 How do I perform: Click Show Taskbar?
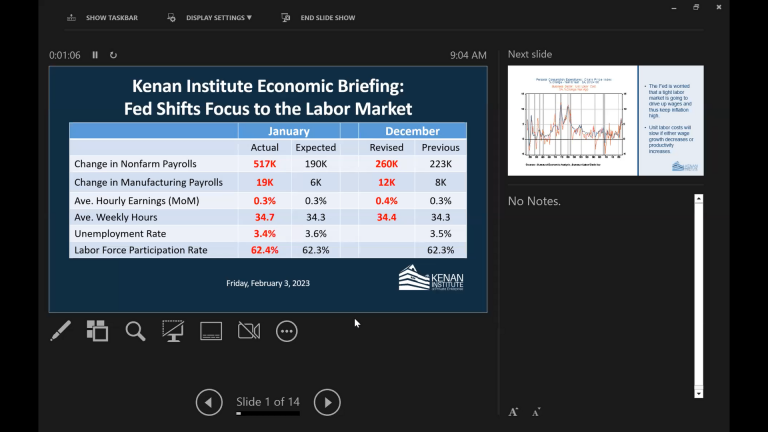pyautogui.click(x=112, y=18)
